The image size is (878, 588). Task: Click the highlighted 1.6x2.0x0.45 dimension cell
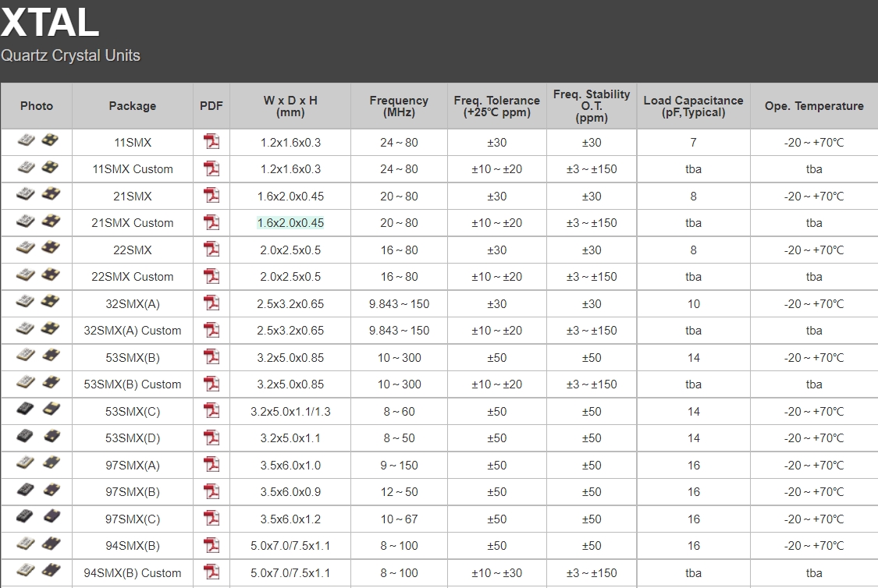tap(290, 223)
